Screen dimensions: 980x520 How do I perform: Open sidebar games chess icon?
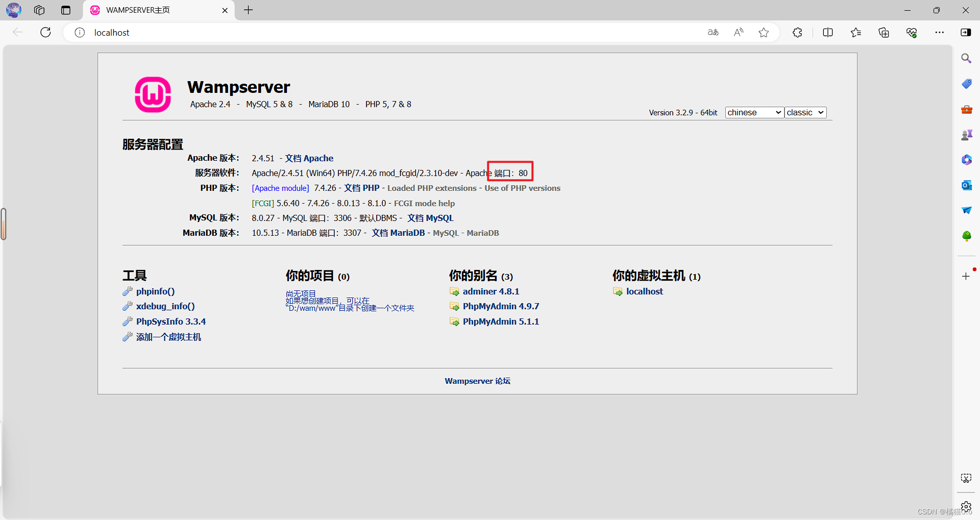click(967, 135)
